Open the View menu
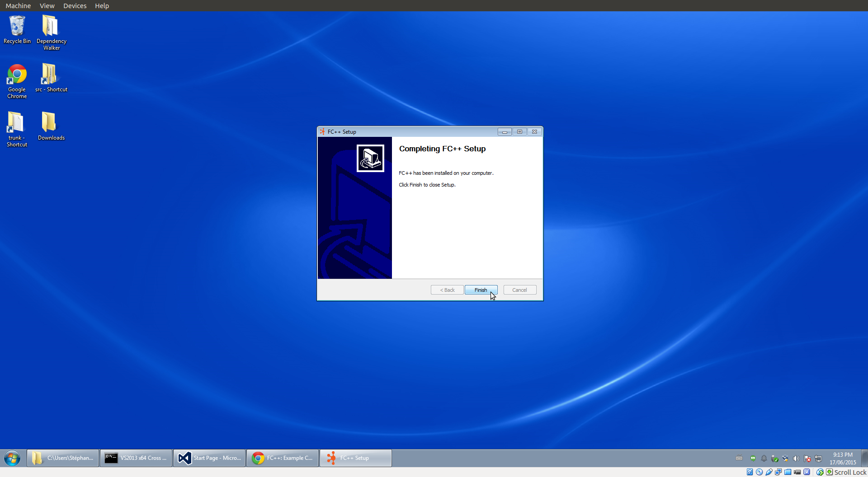 tap(47, 6)
